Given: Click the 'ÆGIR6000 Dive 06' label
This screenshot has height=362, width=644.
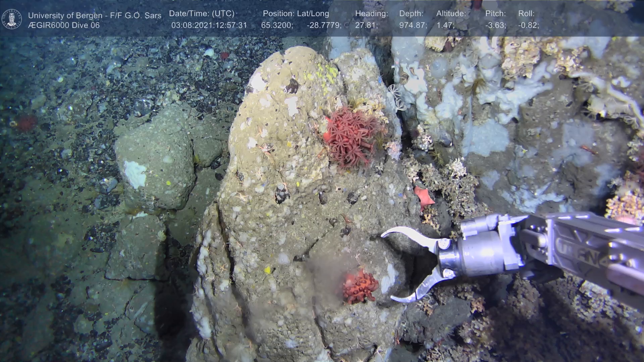Looking at the screenshot, I should click(x=64, y=25).
